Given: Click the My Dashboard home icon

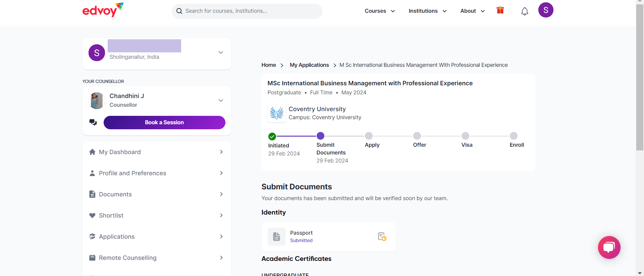Looking at the screenshot, I should coord(92,152).
